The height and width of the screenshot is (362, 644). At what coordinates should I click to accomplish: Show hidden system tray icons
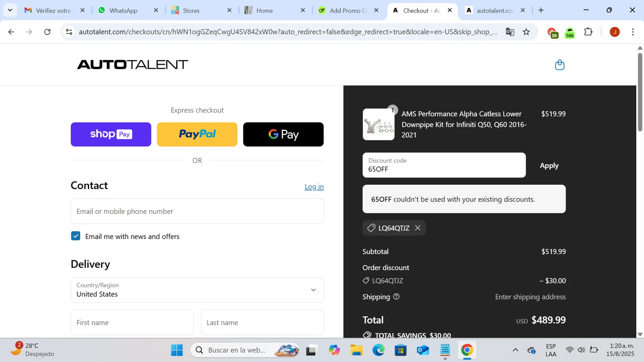[x=515, y=350]
